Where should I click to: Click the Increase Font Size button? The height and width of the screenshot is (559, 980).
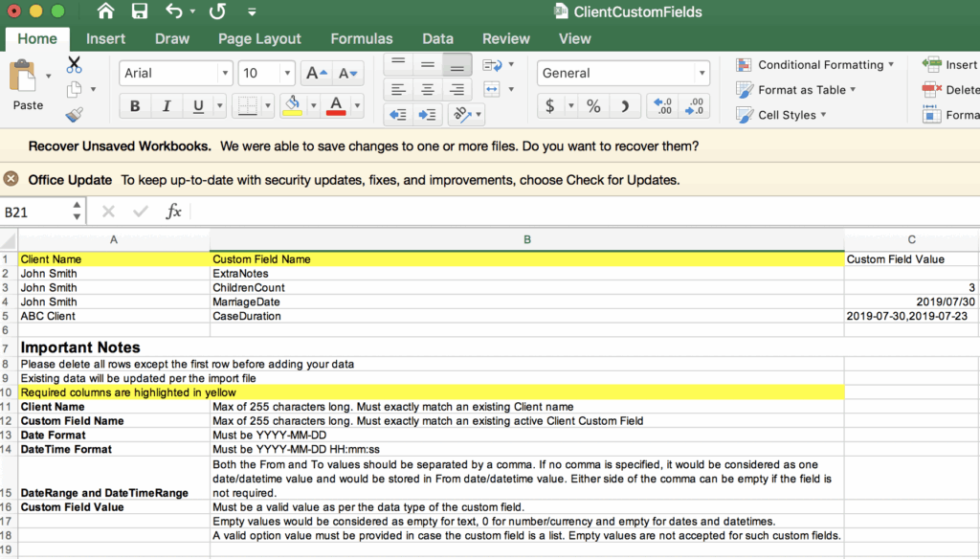[x=315, y=74]
